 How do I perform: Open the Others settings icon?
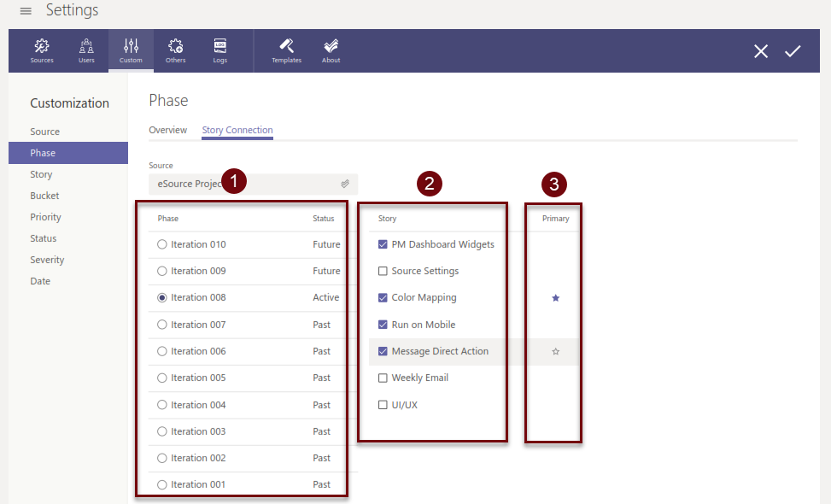coord(175,50)
